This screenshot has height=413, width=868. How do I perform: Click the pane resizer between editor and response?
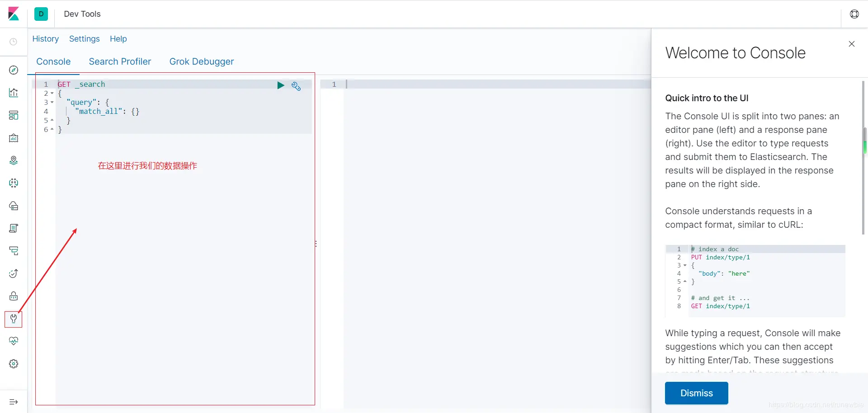tap(316, 244)
